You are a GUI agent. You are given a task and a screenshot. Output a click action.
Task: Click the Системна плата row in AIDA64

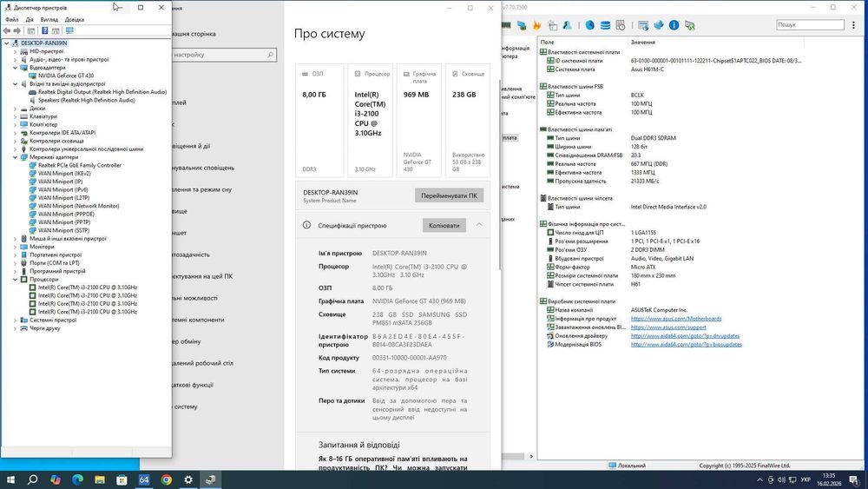pyautogui.click(x=673, y=69)
